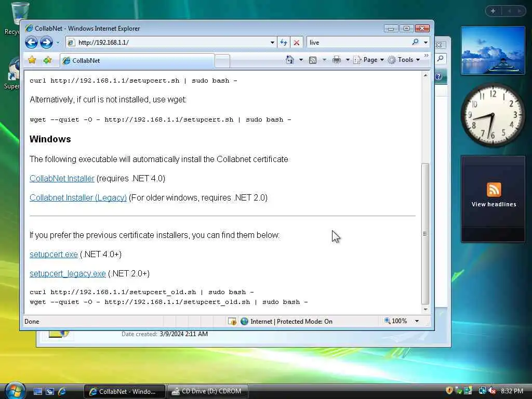Click the Add to Favorites icon
The width and height of the screenshot is (532, 399).
pyautogui.click(x=47, y=60)
